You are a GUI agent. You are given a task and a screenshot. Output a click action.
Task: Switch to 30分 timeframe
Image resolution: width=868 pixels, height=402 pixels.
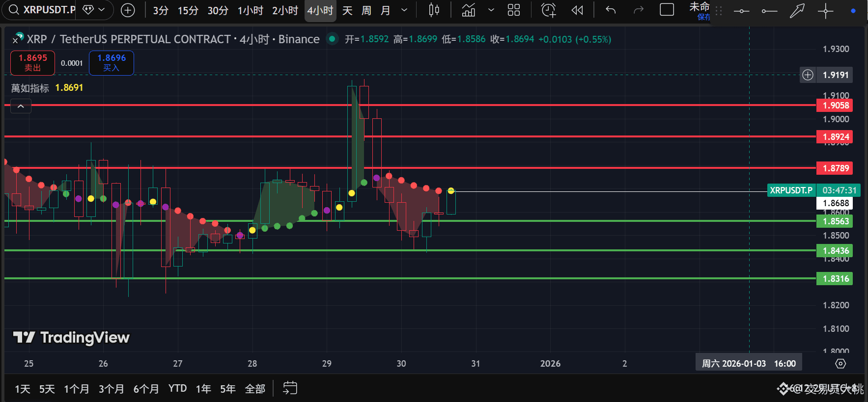coord(218,10)
